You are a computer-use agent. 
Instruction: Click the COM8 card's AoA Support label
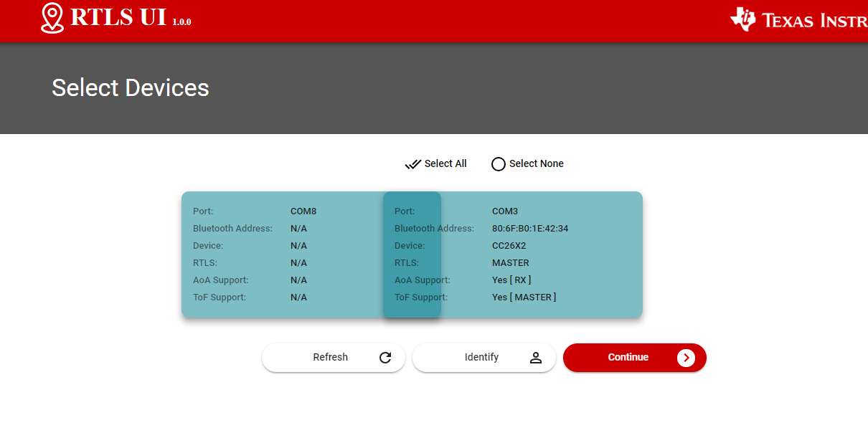pos(220,280)
